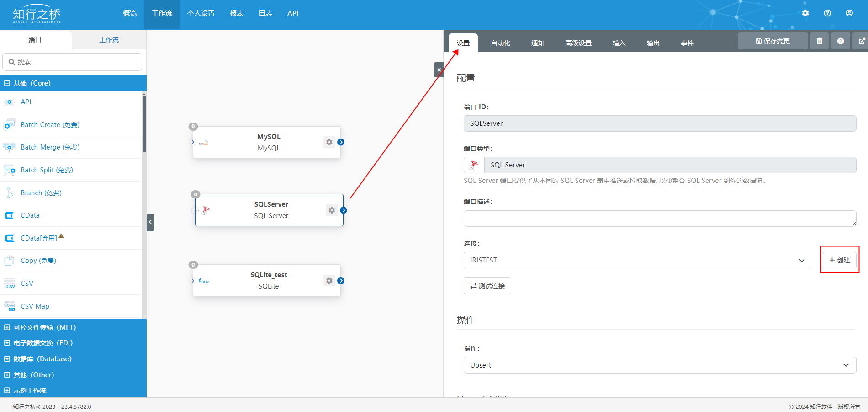This screenshot has width=868, height=412.
Task: Switch to 自动化 tab
Action: tap(501, 43)
